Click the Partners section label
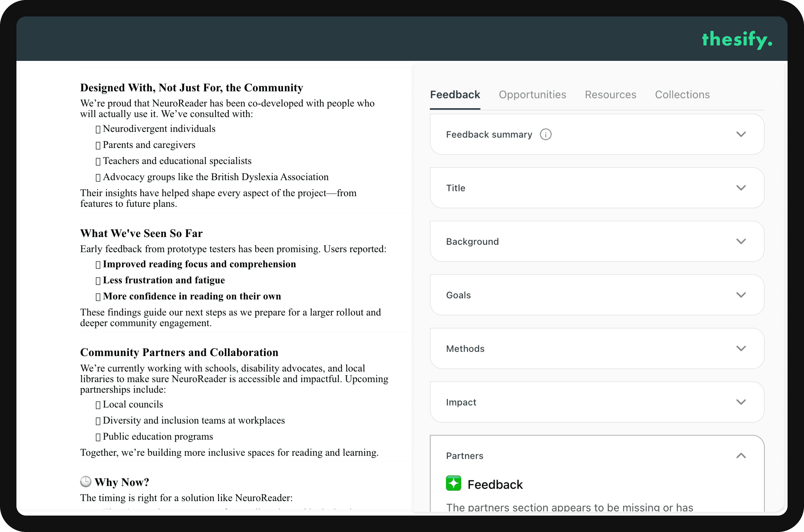Image resolution: width=804 pixels, height=532 pixels. pos(464,456)
